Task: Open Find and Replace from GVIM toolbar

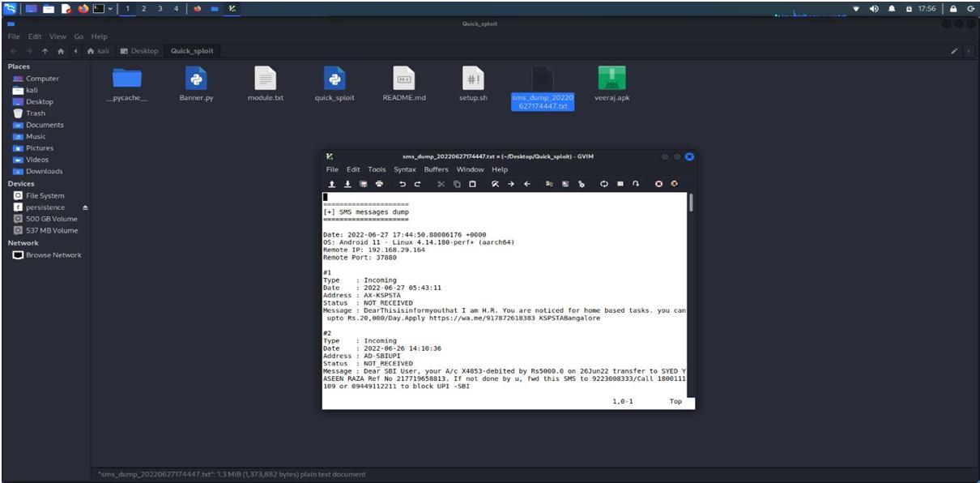Action: 496,184
